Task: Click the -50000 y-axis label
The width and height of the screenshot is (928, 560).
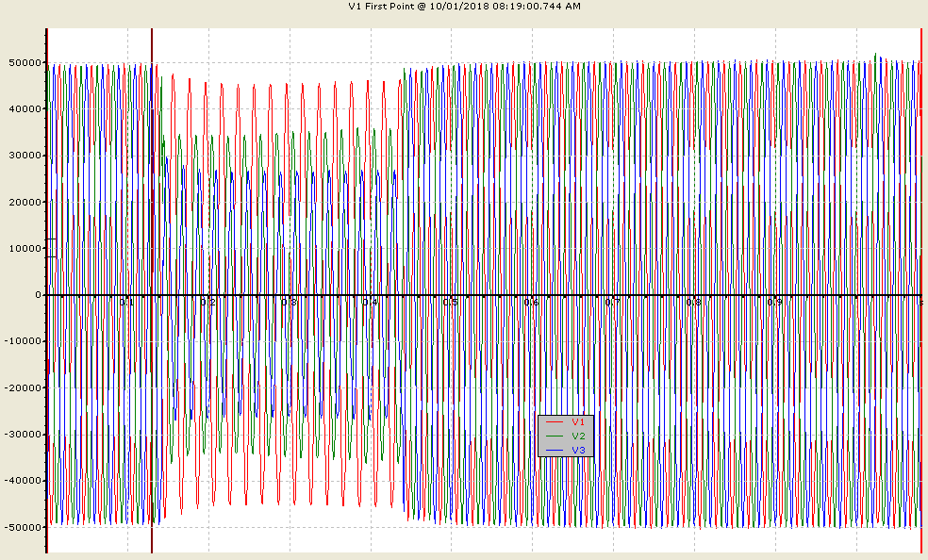Action: [x=23, y=528]
